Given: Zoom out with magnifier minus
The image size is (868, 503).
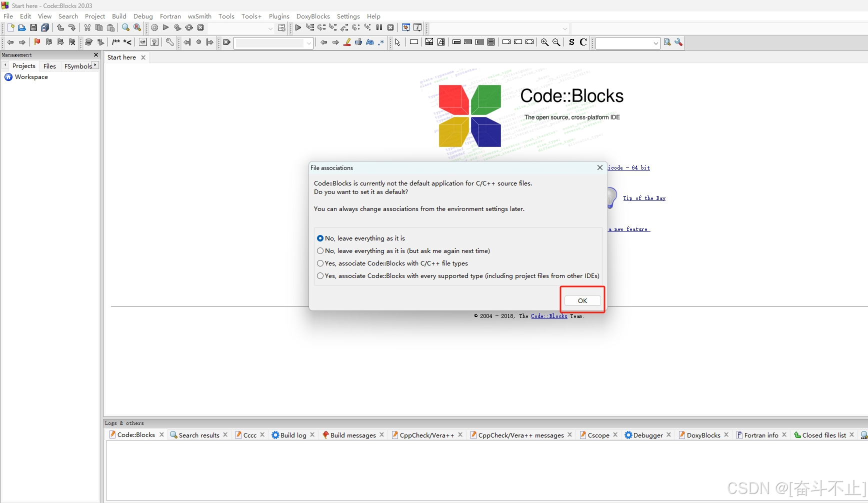Looking at the screenshot, I should pyautogui.click(x=556, y=42).
